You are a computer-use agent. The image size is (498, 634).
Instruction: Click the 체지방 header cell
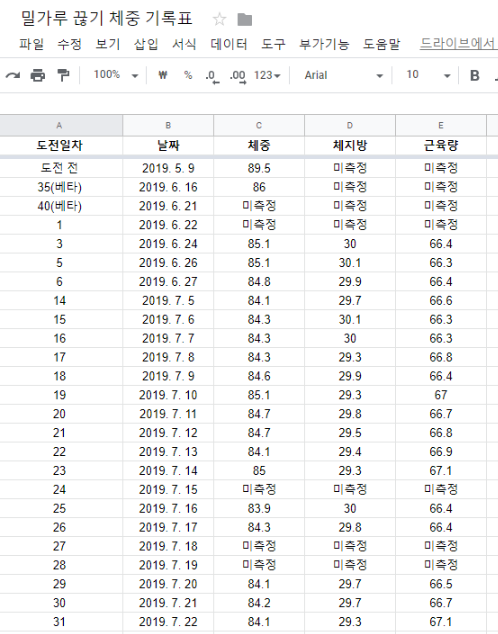tap(350, 146)
